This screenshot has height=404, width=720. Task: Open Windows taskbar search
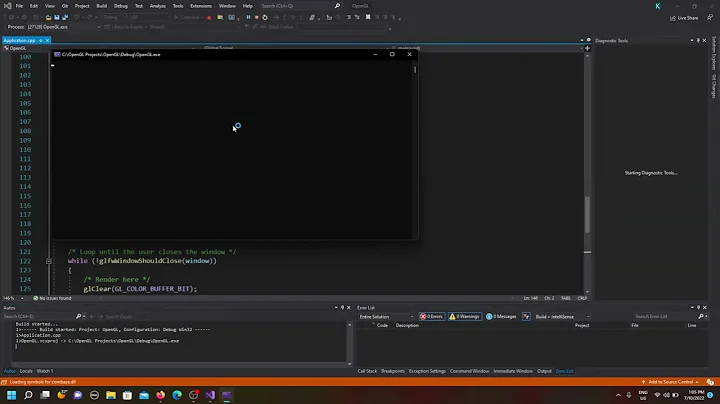click(28, 395)
